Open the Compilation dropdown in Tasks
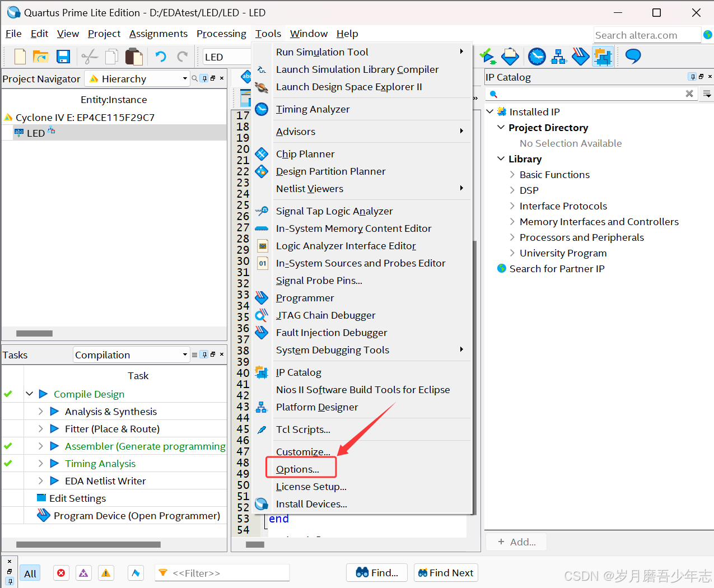This screenshot has height=588, width=714. pyautogui.click(x=132, y=354)
